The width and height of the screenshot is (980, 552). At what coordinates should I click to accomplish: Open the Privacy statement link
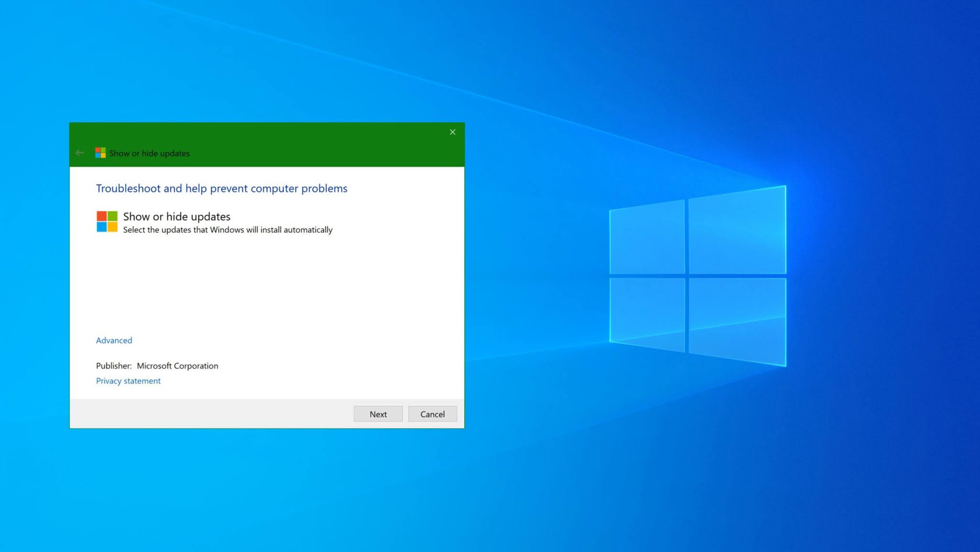click(x=128, y=381)
